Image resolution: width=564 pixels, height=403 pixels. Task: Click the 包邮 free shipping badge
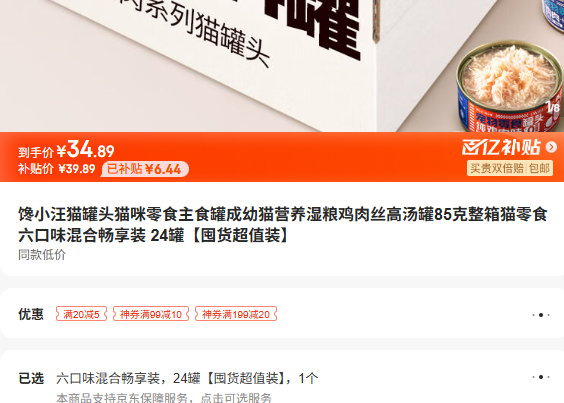click(540, 168)
